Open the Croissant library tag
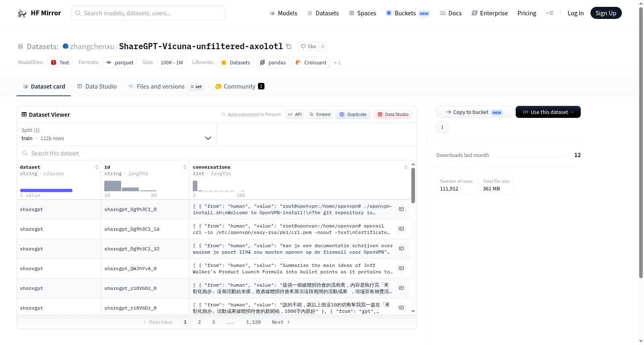Viewport: 644px width, 345px height. [311, 62]
